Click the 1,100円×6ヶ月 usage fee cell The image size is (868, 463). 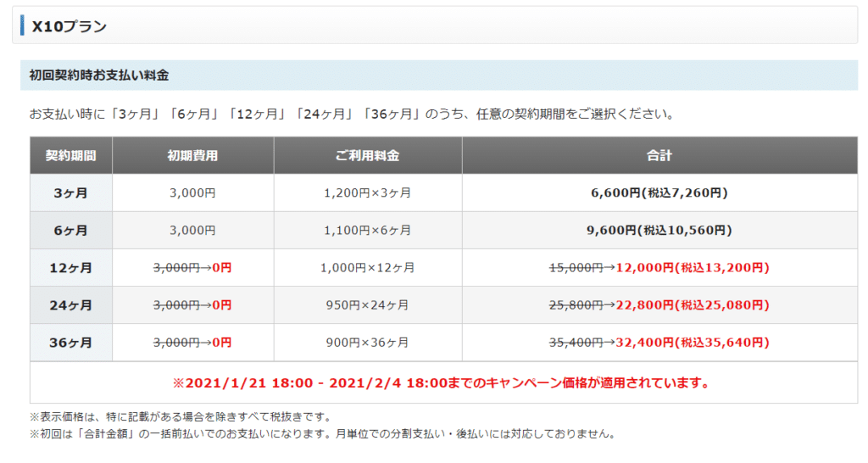tap(368, 231)
